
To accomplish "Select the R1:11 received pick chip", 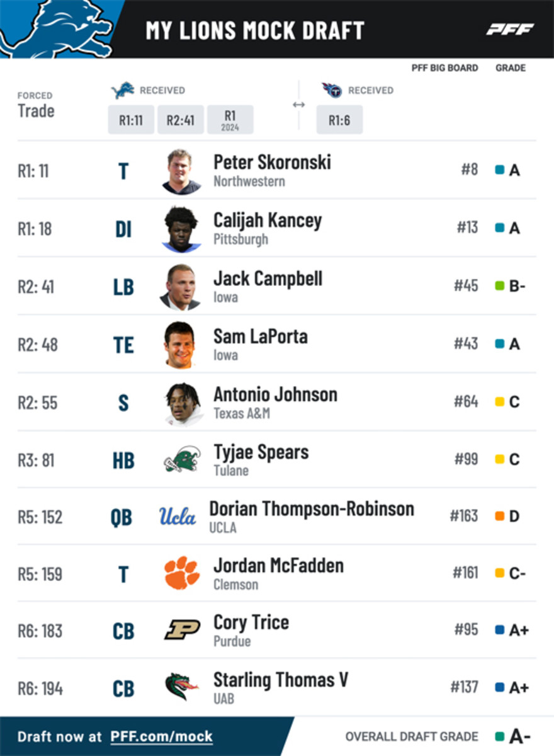I will [131, 120].
